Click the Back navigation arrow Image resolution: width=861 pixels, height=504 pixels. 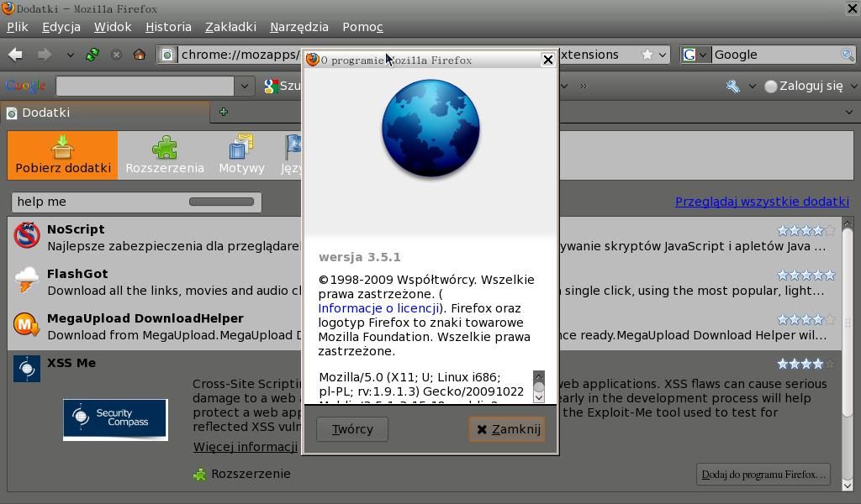coord(15,55)
